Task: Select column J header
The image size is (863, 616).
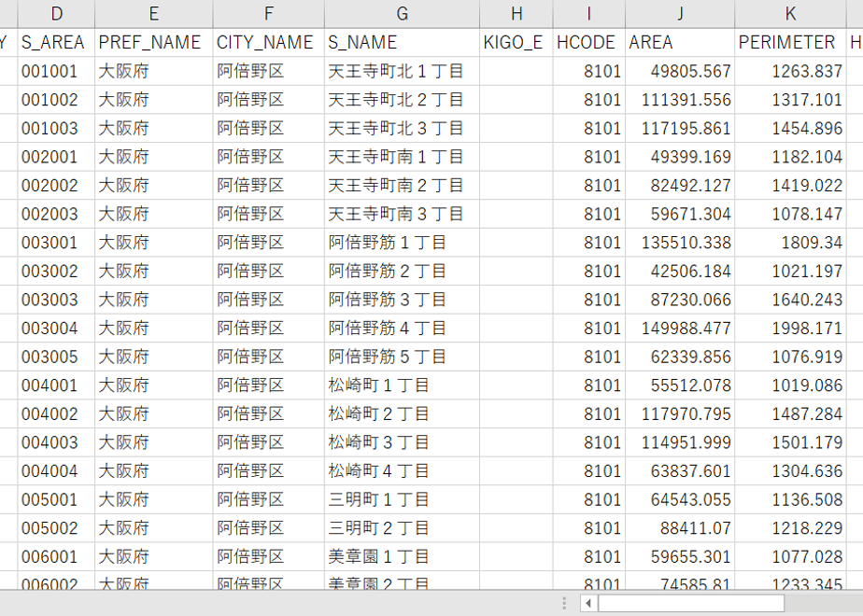Action: 680,14
